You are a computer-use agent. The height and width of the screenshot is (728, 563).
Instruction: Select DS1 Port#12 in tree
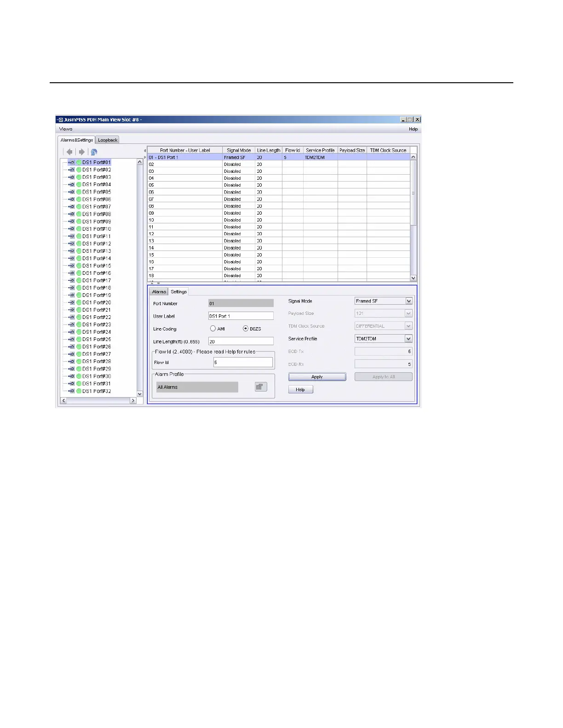[x=97, y=244]
